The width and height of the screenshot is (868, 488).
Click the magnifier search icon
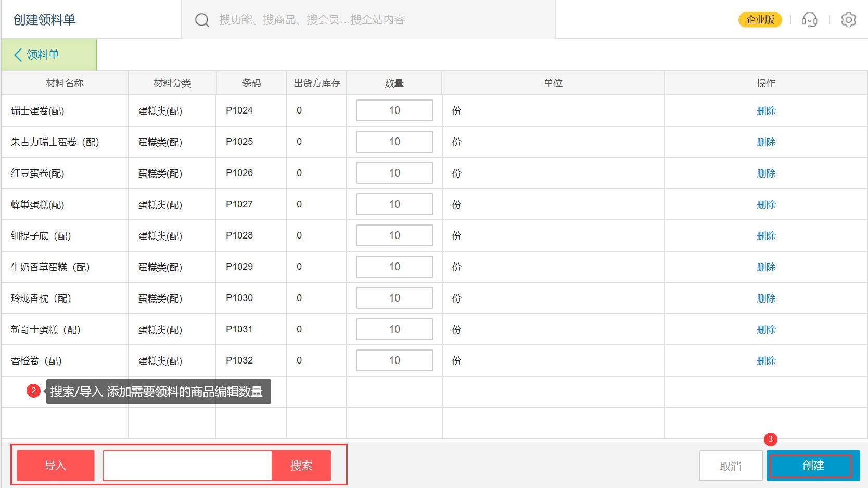click(x=202, y=20)
